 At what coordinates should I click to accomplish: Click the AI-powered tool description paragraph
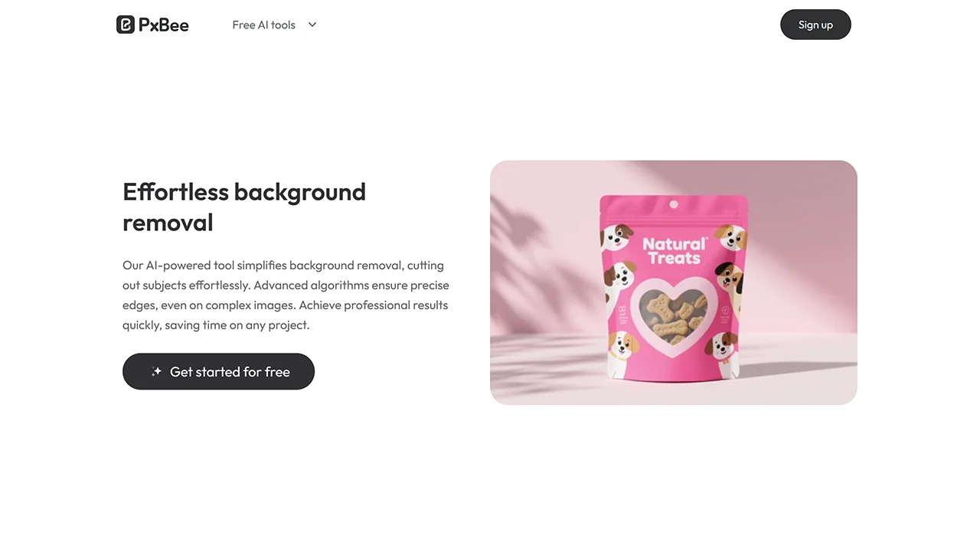[286, 295]
